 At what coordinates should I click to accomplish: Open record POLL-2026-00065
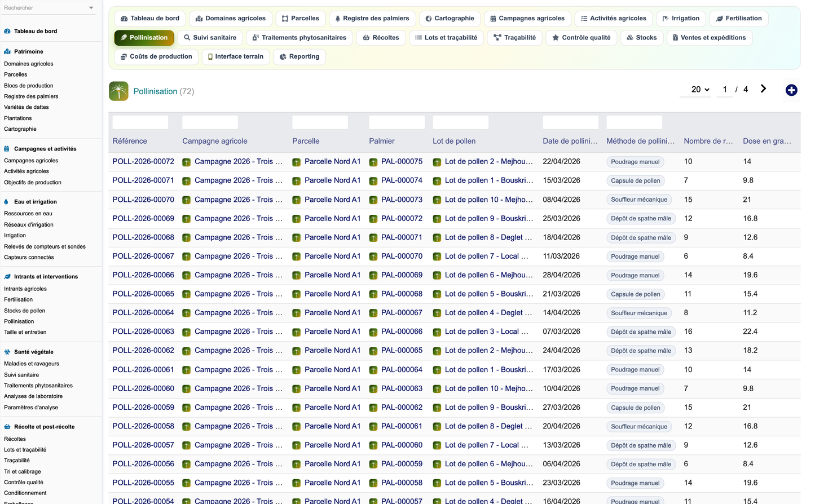click(x=143, y=294)
